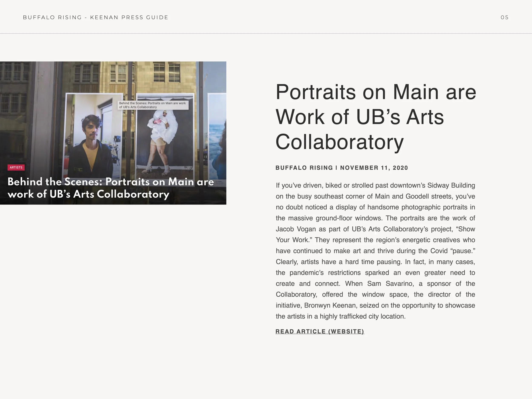
Task: Click the red ARTISTS category tag
Action: (x=16, y=167)
